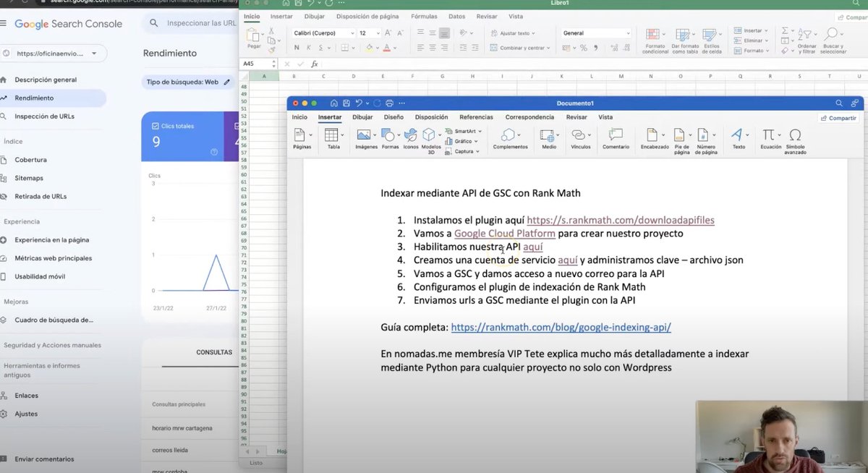Click Encabezado header icon in Word
The width and height of the screenshot is (868, 473).
(x=652, y=135)
